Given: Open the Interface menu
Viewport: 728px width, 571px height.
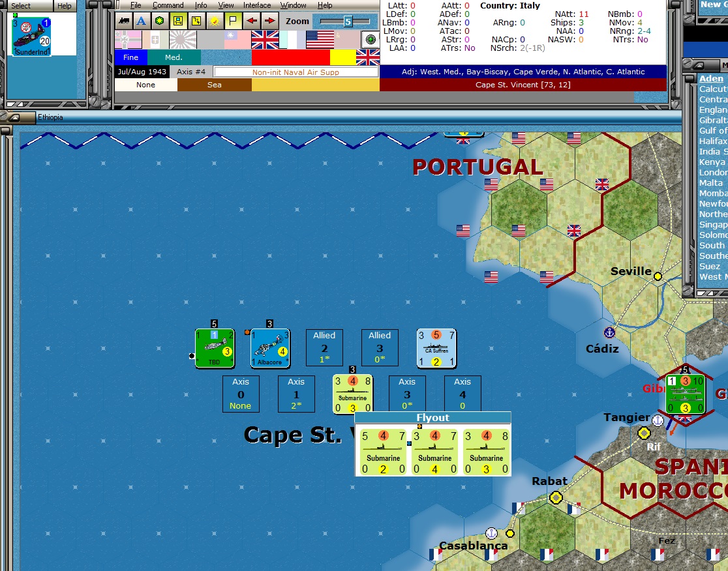Looking at the screenshot, I should pyautogui.click(x=257, y=5).
